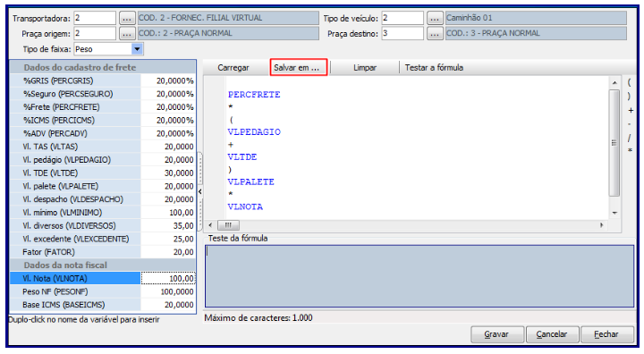Select the Vl. excedente (VLEXCEDENTE) row
Viewport: 644px width, 354px height.
pyautogui.click(x=103, y=239)
